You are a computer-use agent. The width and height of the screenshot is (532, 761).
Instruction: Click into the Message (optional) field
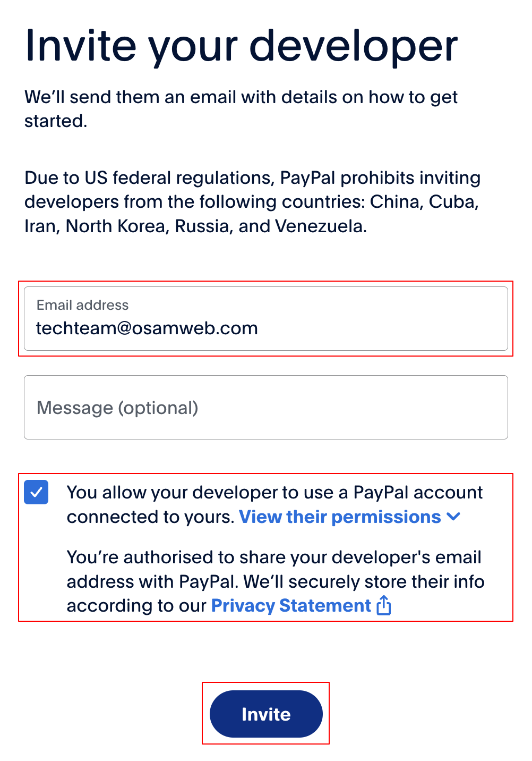pos(265,408)
